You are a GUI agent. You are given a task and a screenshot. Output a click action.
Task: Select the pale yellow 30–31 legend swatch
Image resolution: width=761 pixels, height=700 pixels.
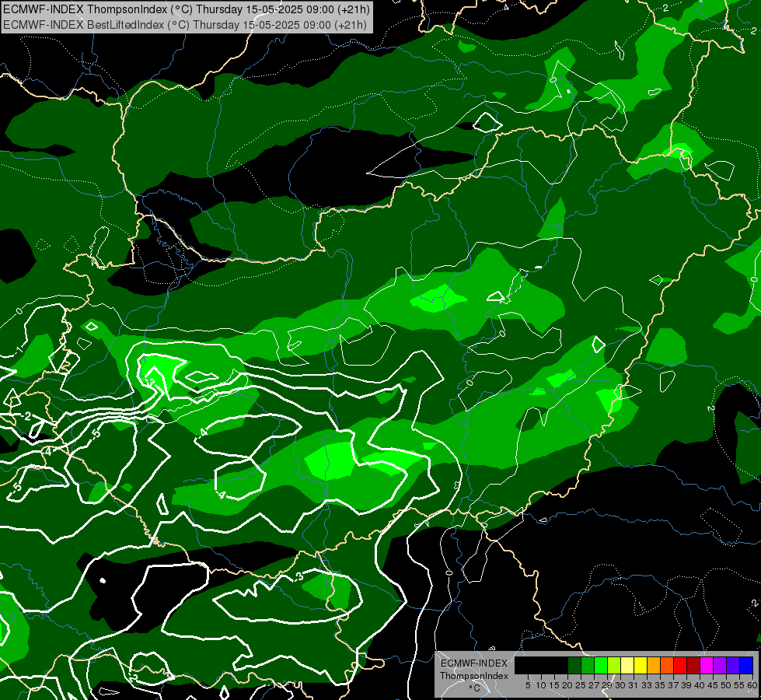(x=627, y=665)
